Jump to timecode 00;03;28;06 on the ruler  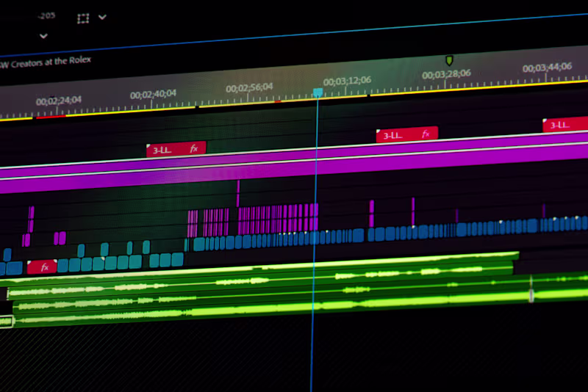(446, 74)
